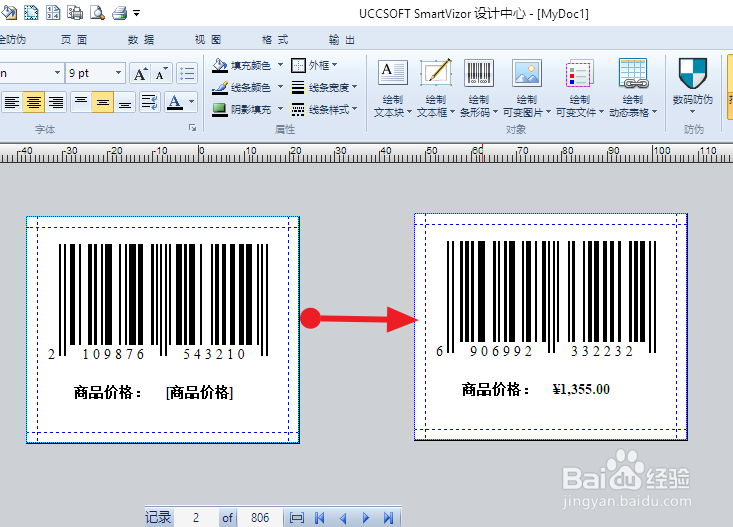
Task: Click the fit-width icon in record navigator
Action: [297, 518]
